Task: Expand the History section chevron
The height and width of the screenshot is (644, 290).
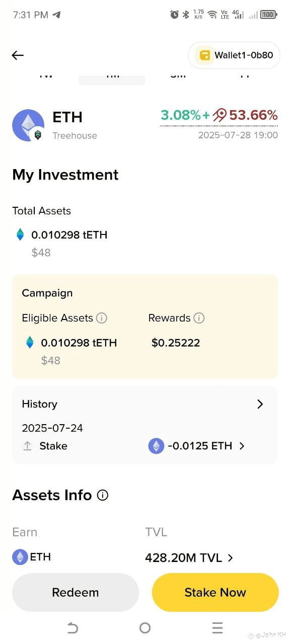Action: pos(260,404)
